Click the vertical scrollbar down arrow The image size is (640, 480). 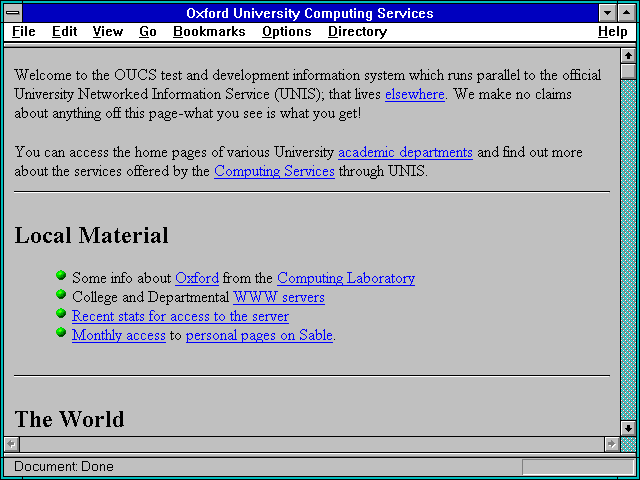[x=628, y=429]
